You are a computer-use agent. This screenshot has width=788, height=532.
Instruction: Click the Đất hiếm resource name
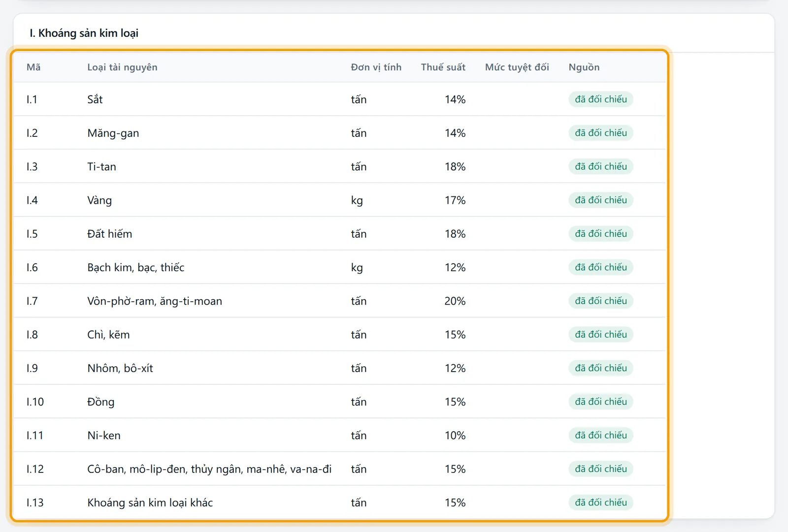tap(110, 234)
